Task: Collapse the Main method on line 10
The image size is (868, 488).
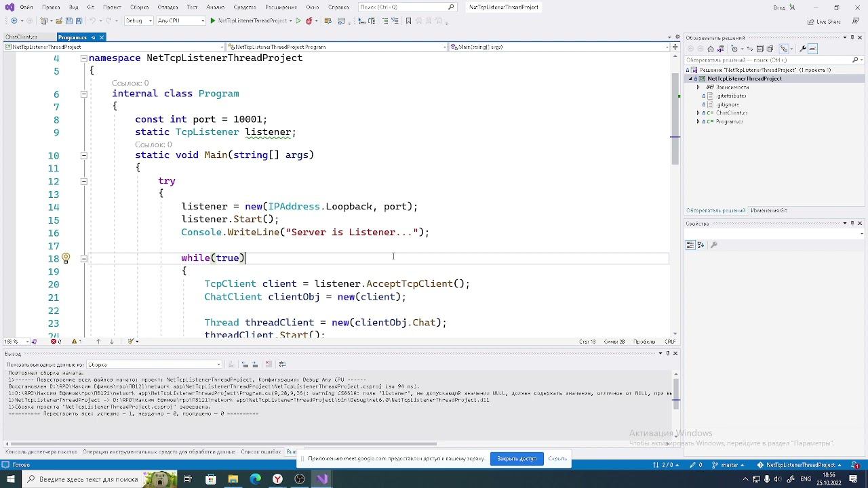Action: (83, 156)
